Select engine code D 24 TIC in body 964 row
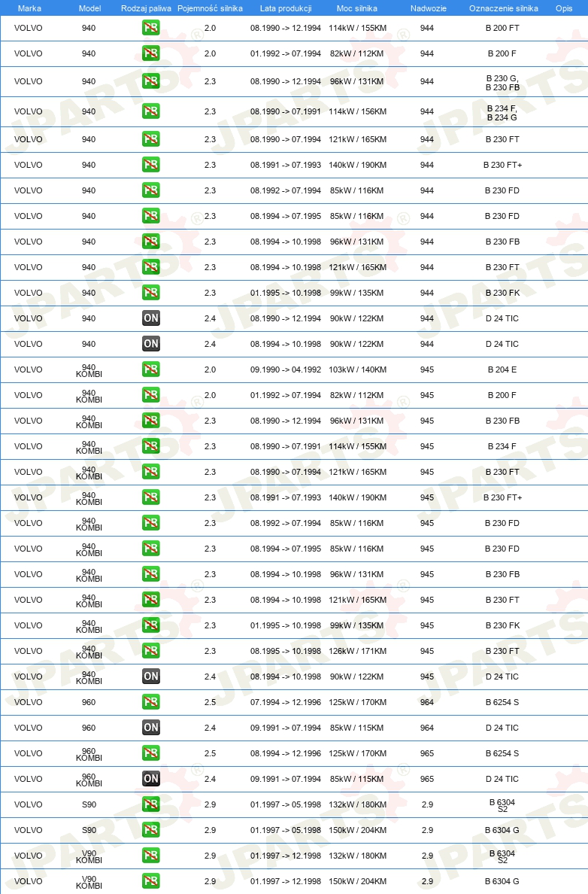588x894 pixels. click(x=502, y=728)
